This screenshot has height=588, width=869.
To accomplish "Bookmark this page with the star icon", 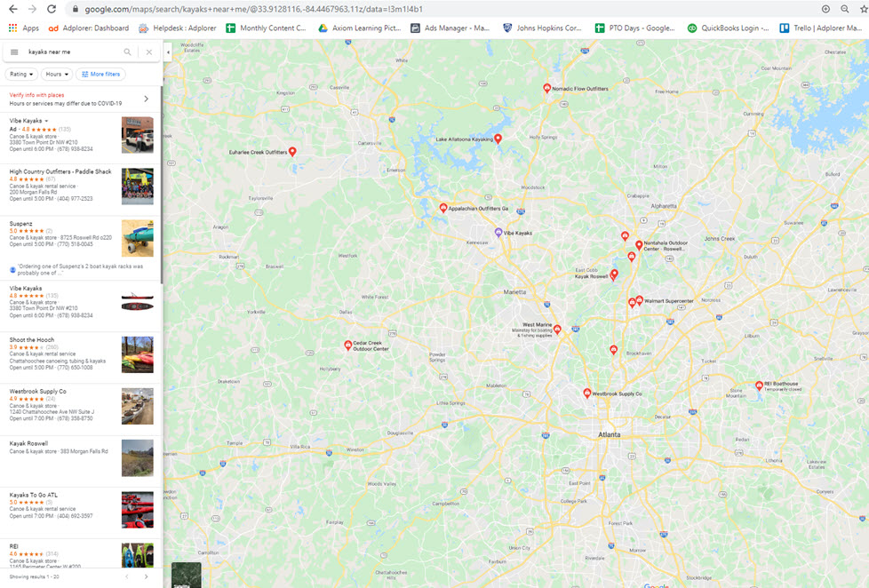I will pyautogui.click(x=864, y=9).
